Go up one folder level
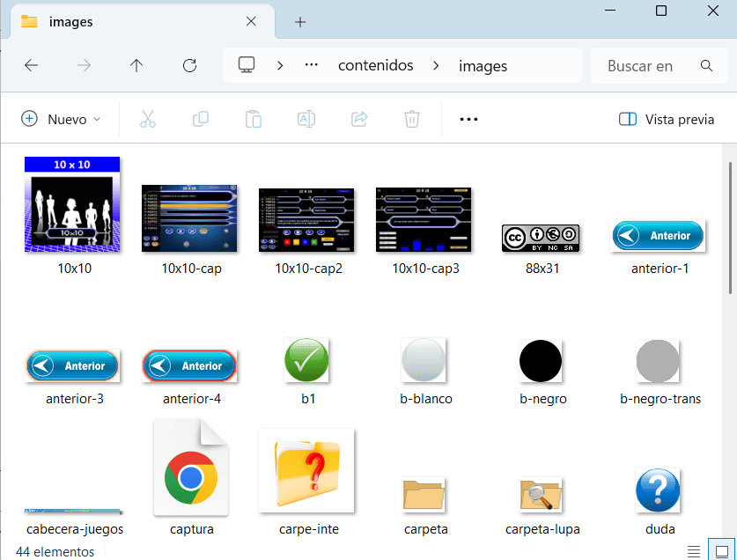This screenshot has width=737, height=560. (x=136, y=65)
